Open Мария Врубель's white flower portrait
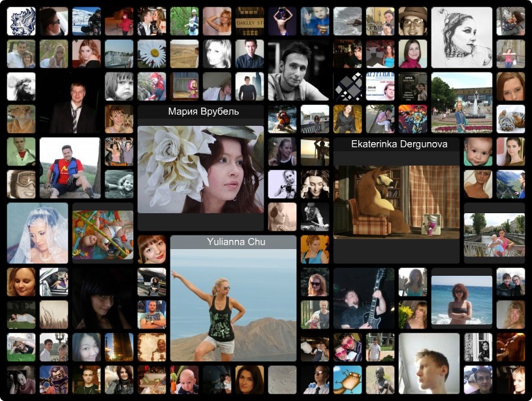Viewport: 532px width, 401px height. 200,170
